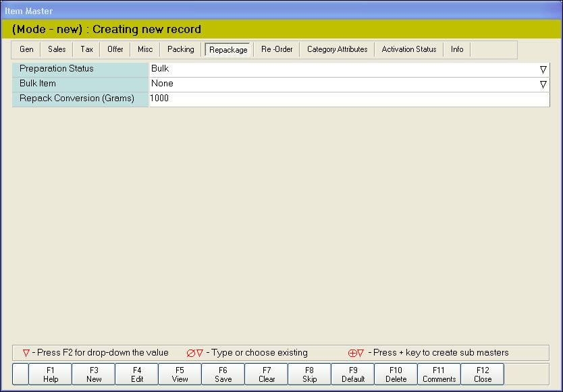Image resolution: width=563 pixels, height=392 pixels.
Task: Click the F3 New button
Action: pyautogui.click(x=94, y=374)
